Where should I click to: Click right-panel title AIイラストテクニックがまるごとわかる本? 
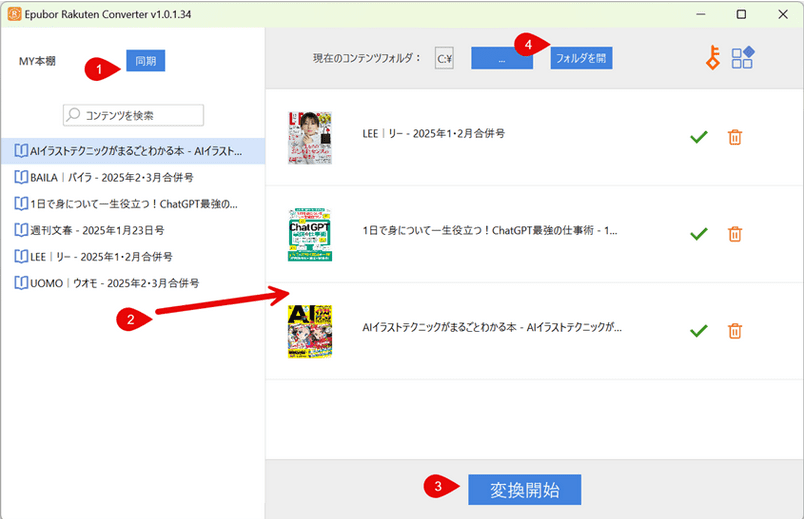492,328
